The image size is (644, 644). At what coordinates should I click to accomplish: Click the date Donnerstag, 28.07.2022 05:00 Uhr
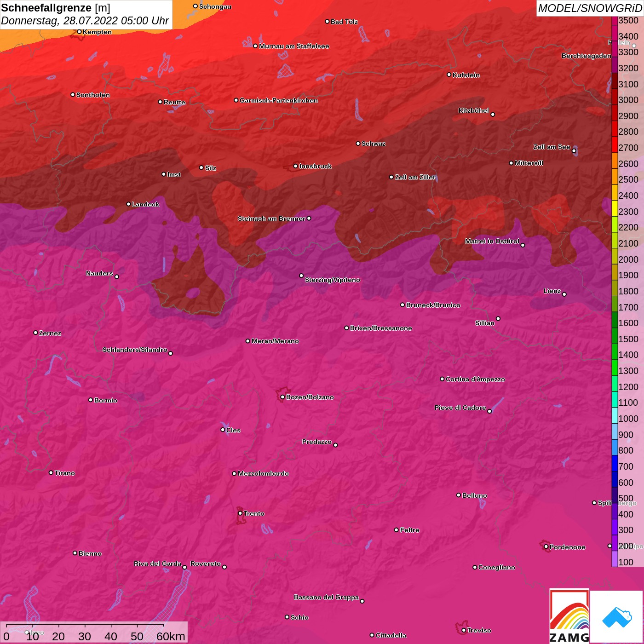click(85, 21)
